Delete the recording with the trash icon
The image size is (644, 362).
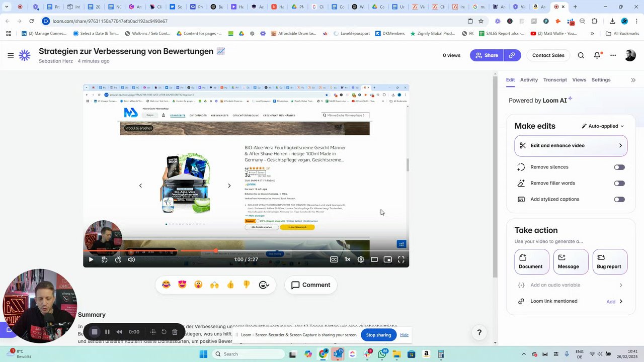coord(175,332)
